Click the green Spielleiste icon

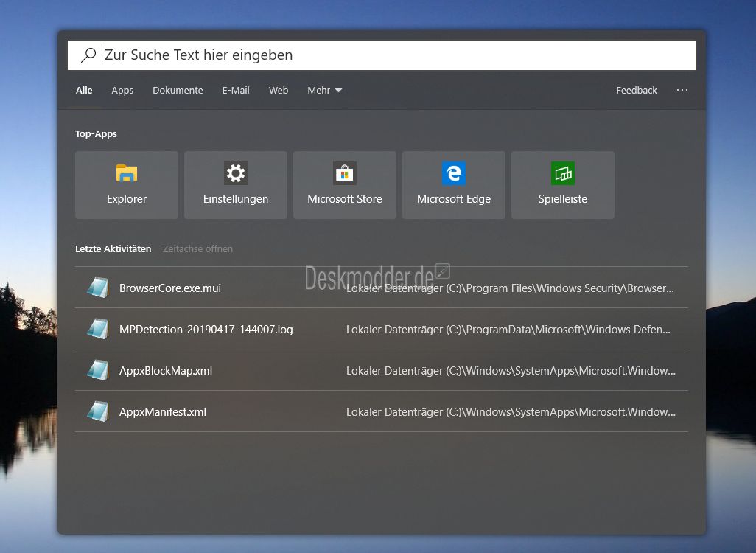tap(563, 173)
